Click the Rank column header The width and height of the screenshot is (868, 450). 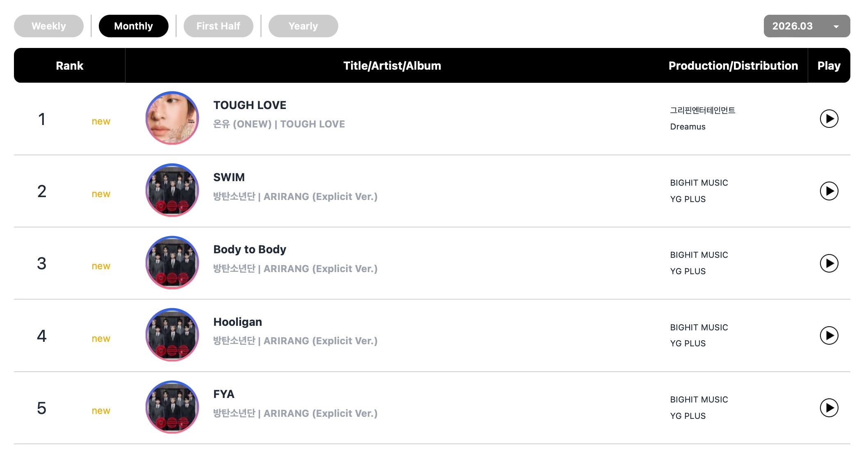(70, 66)
